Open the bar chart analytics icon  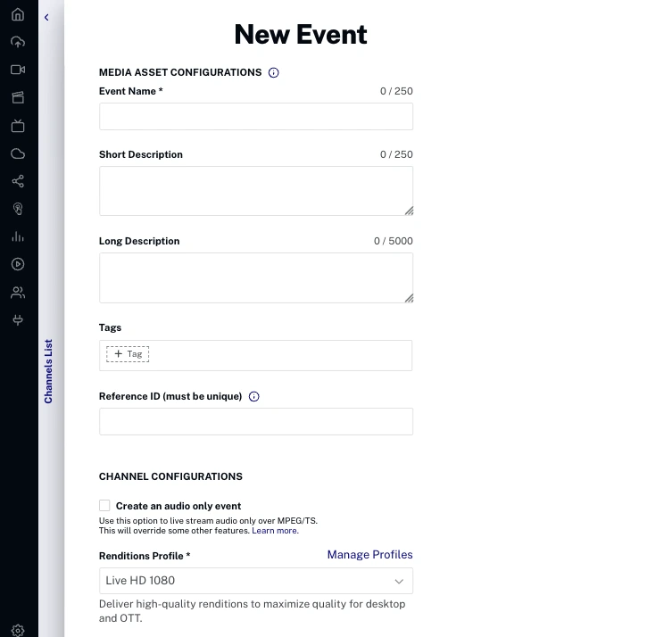pos(17,236)
